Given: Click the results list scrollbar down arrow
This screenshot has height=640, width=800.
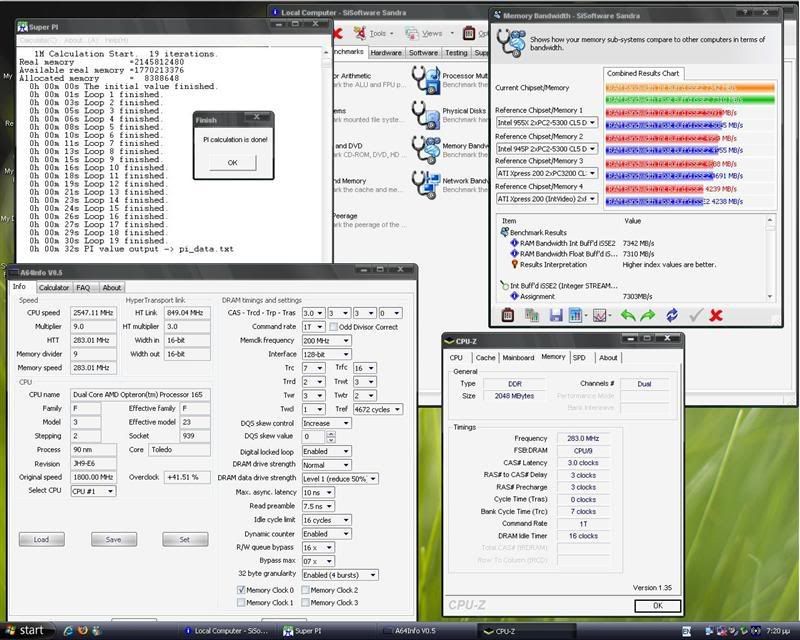Looking at the screenshot, I should pos(769,296).
